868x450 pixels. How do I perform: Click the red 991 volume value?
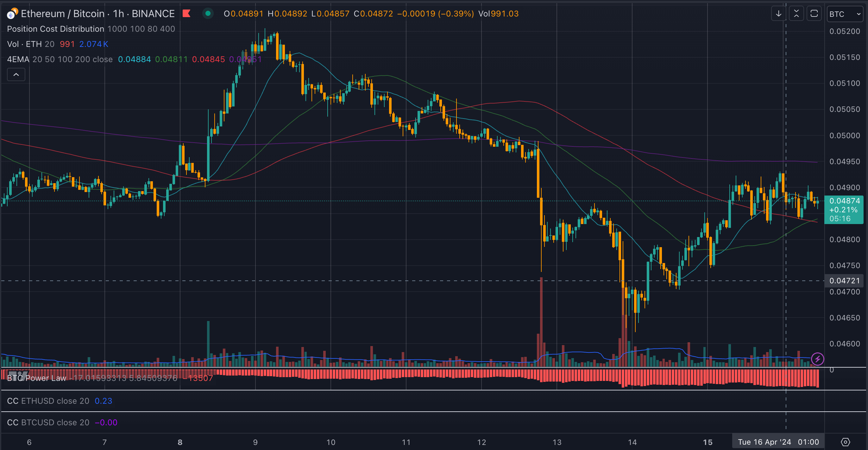pos(67,44)
